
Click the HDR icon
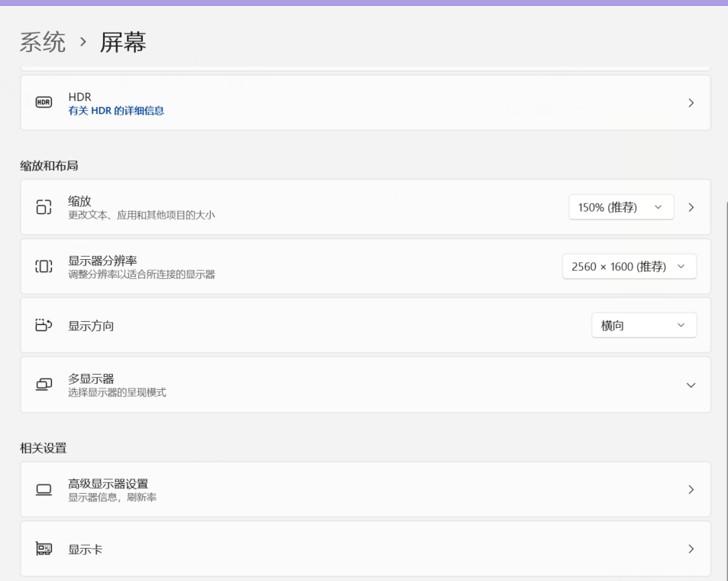[44, 102]
